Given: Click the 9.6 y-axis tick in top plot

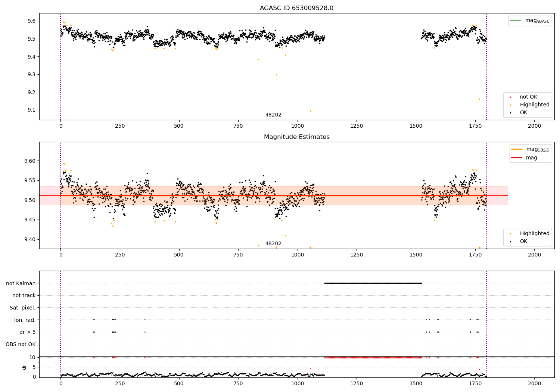Looking at the screenshot, I should click(x=31, y=21).
